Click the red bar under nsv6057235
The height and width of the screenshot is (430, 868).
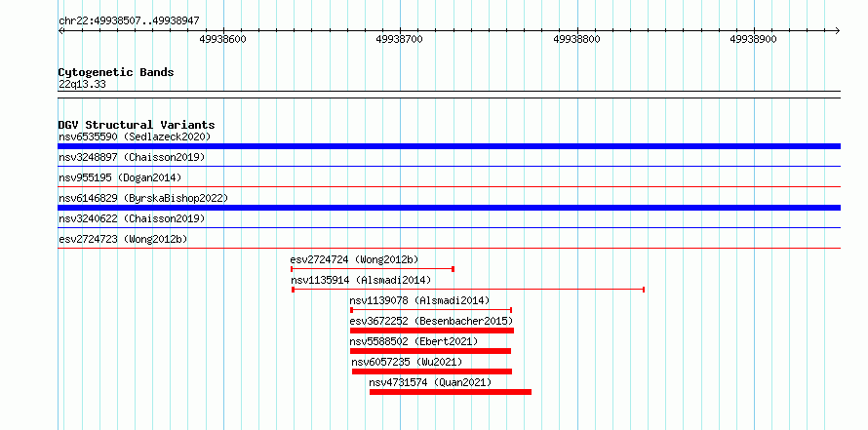pyautogui.click(x=432, y=371)
